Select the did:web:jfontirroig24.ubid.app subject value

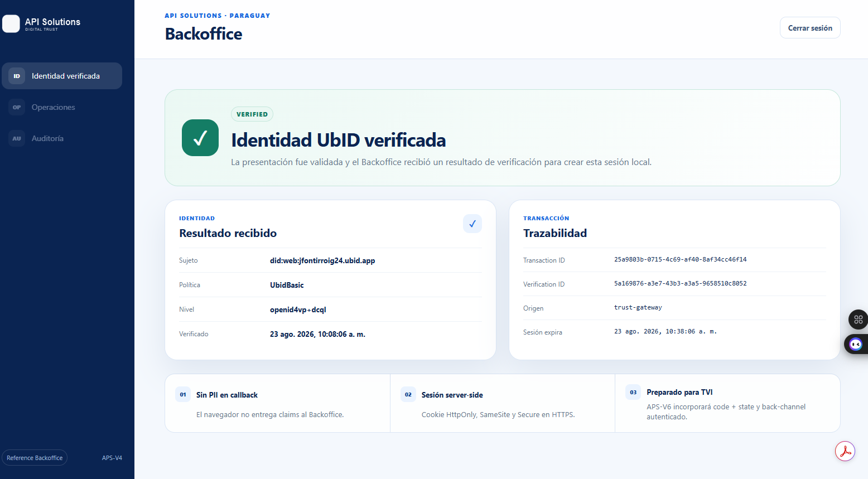click(322, 260)
